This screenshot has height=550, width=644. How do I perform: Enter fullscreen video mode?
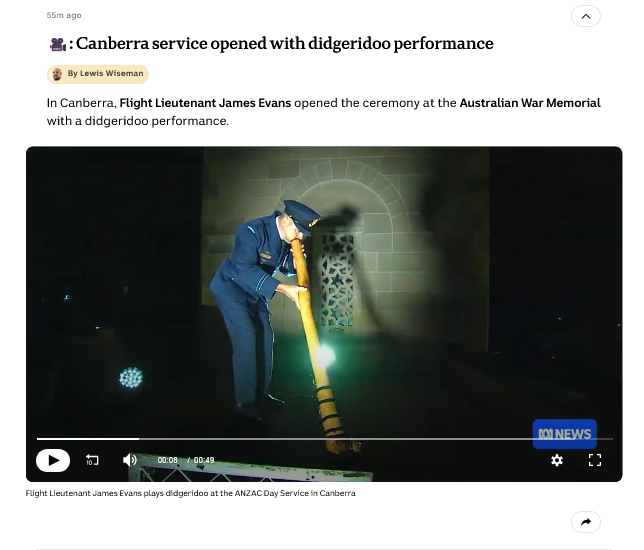(x=595, y=460)
